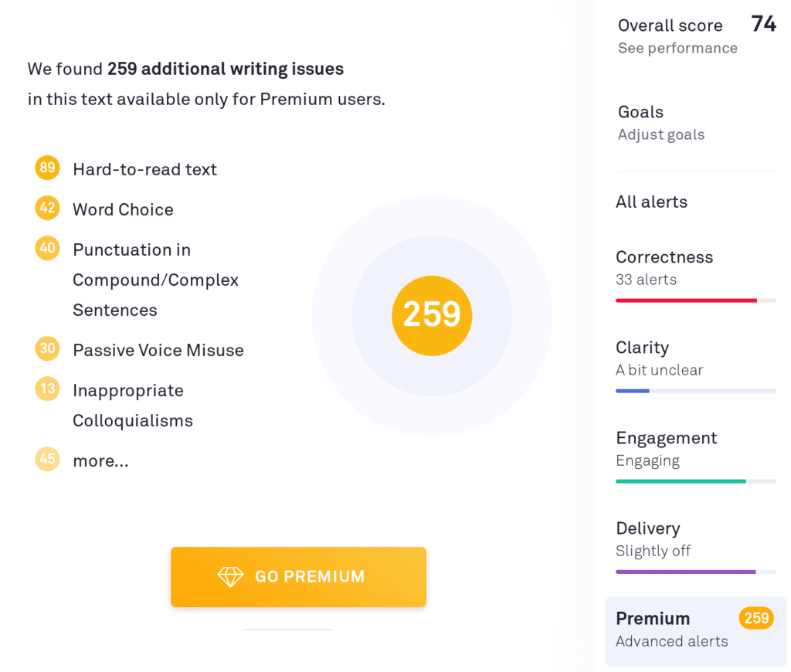Select the Engagement category
Image resolution: width=791 pixels, height=672 pixels.
click(x=666, y=447)
